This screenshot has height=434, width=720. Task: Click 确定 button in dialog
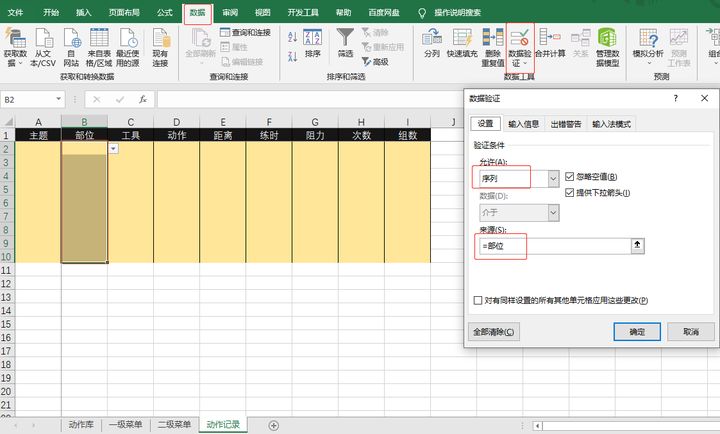click(x=637, y=332)
